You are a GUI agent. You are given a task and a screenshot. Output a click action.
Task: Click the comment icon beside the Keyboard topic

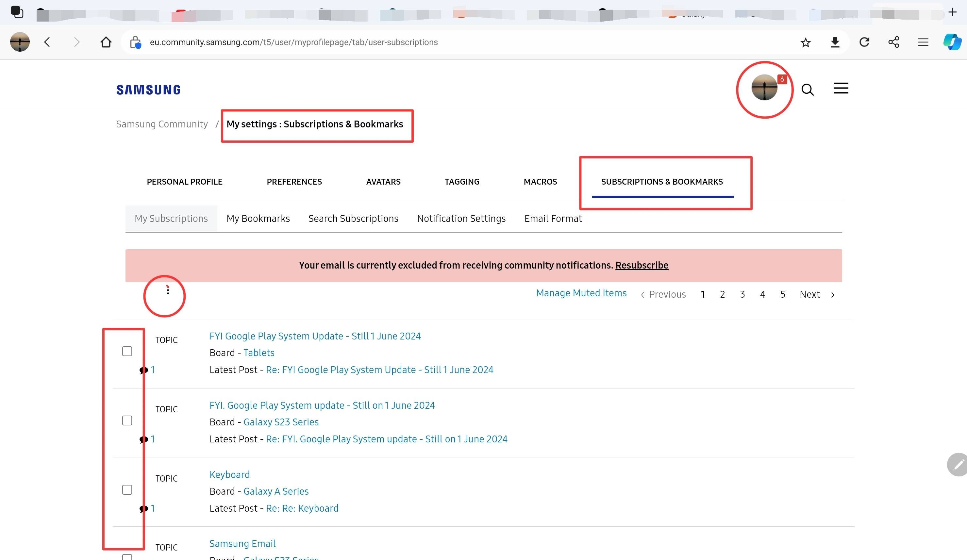click(143, 508)
